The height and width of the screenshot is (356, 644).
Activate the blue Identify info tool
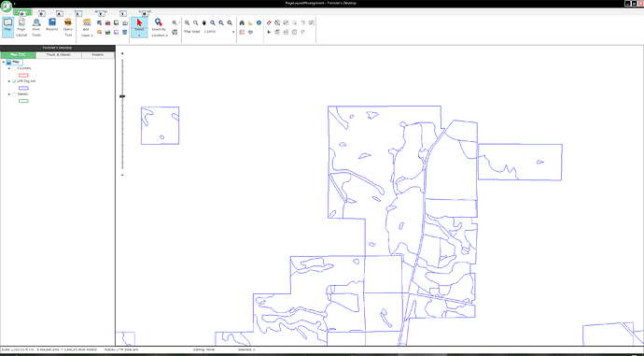tap(259, 23)
